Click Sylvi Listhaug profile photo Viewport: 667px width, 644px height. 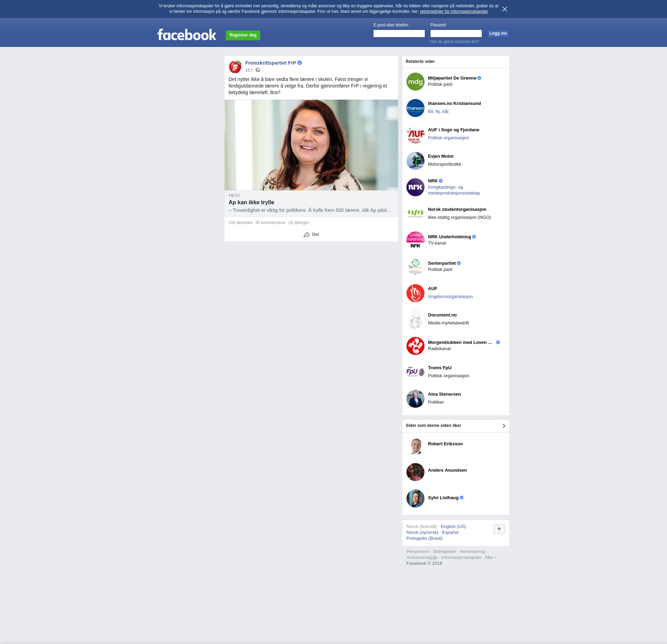click(x=415, y=498)
